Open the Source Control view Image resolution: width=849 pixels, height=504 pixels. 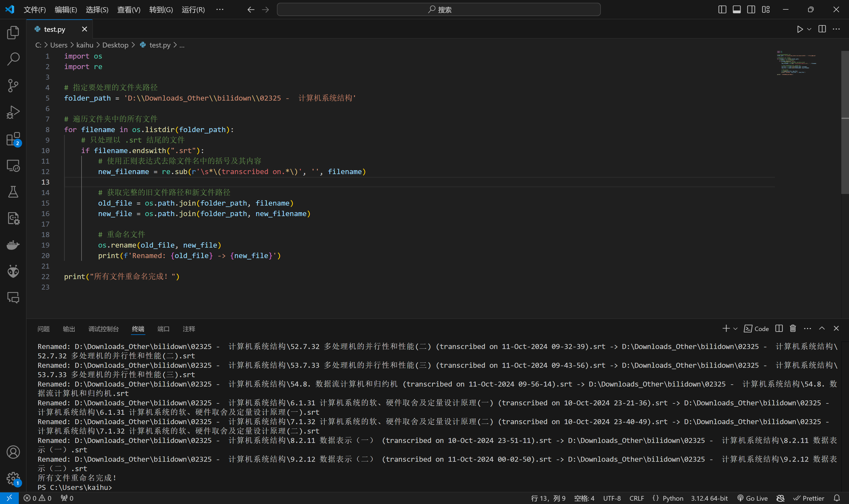(x=13, y=86)
